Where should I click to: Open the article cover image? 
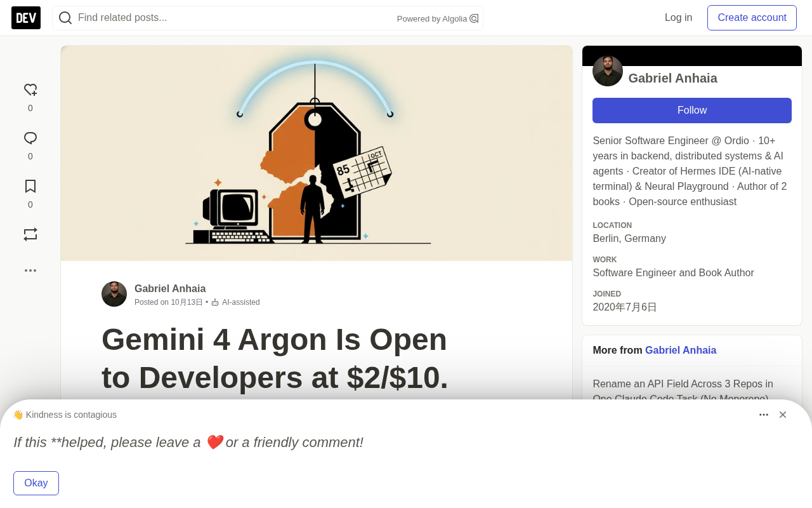click(317, 153)
